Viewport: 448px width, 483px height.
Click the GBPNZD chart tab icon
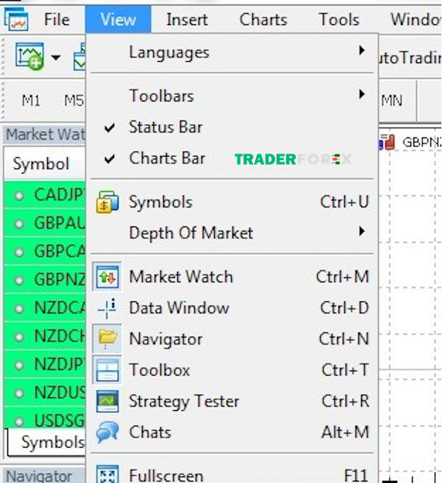pos(387,143)
